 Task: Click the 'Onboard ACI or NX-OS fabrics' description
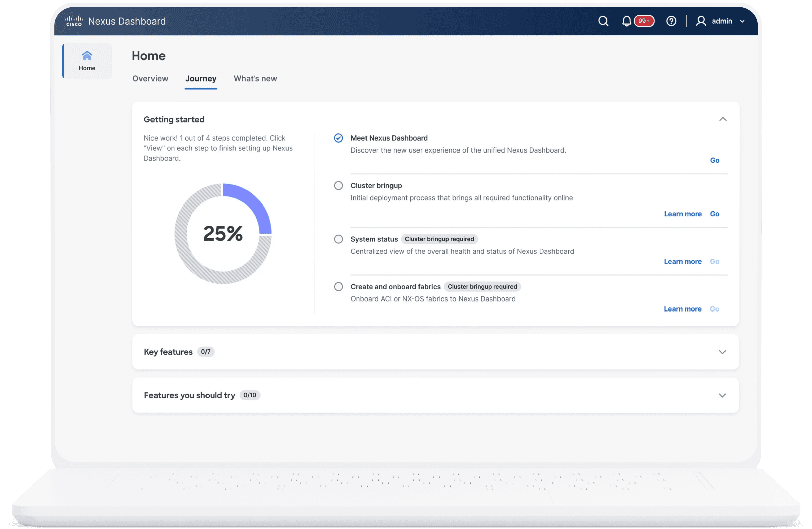pyautogui.click(x=433, y=299)
